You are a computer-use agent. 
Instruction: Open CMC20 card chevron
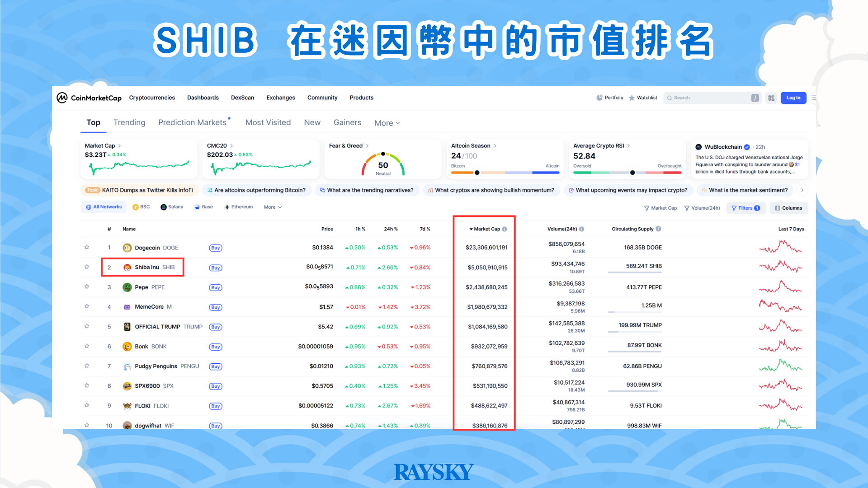[231, 145]
